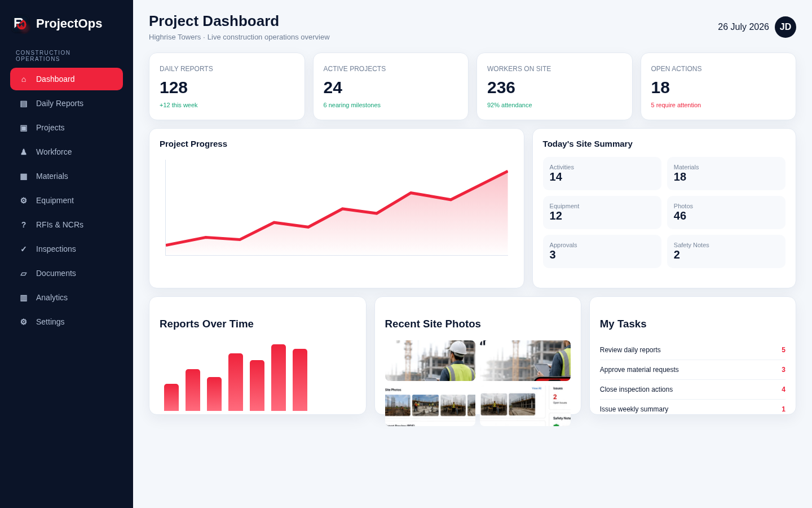Screen dimensions: 812x508
Task: Click the ProjectOps logo icon
Action: (x=21, y=24)
